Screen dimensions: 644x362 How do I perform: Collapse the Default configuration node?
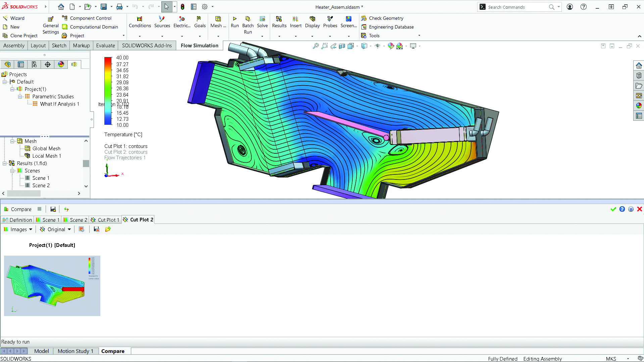4,82
